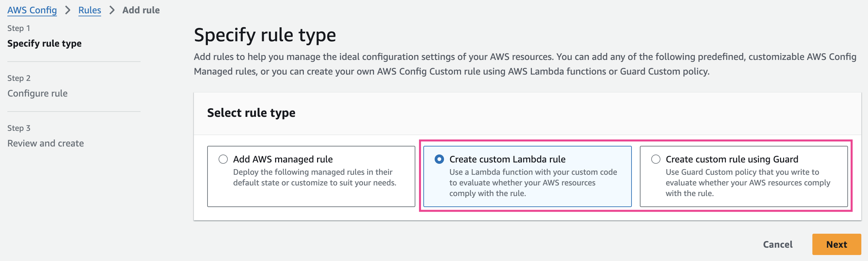This screenshot has width=868, height=261.
Task: Click the Step 2 label in sidebar
Action: point(19,78)
